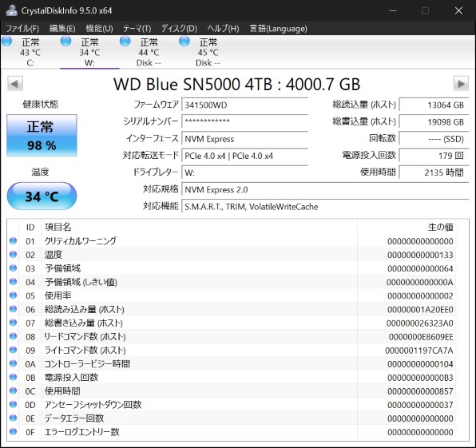Screen dimensions: 476x448
Task: Select the C: disk tab at 43 °C
Action: click(x=30, y=52)
